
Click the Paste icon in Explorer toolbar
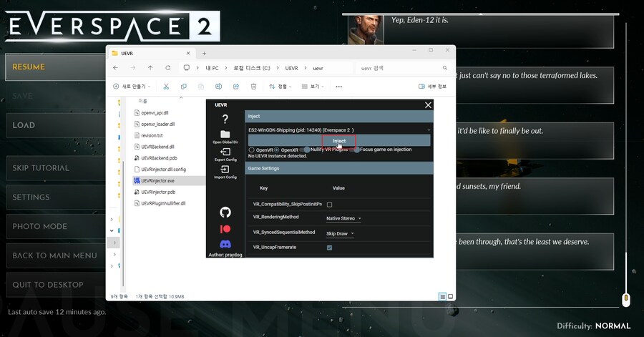201,86
